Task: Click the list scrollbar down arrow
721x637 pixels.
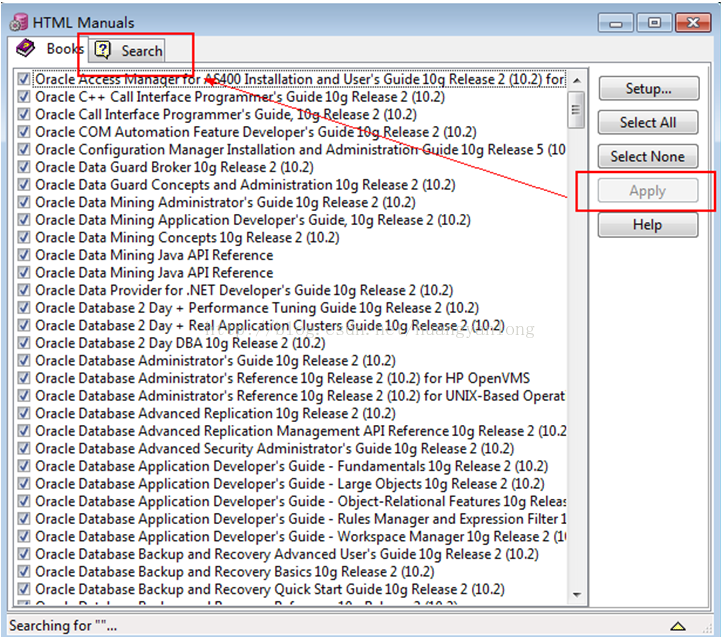Action: coord(577,595)
